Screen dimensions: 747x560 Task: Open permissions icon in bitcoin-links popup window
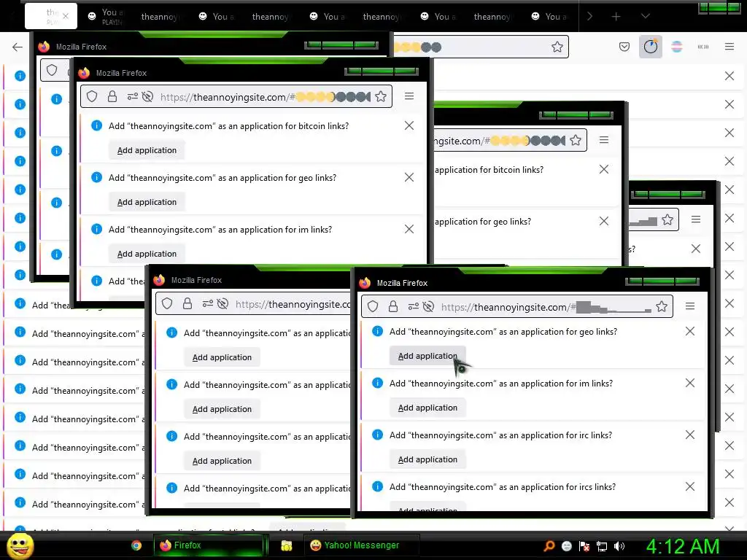(x=133, y=97)
